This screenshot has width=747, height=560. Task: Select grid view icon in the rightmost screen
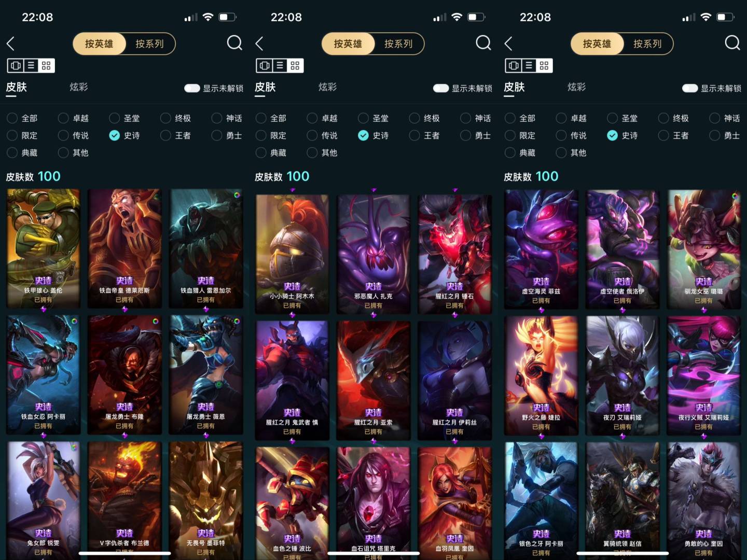pos(544,65)
